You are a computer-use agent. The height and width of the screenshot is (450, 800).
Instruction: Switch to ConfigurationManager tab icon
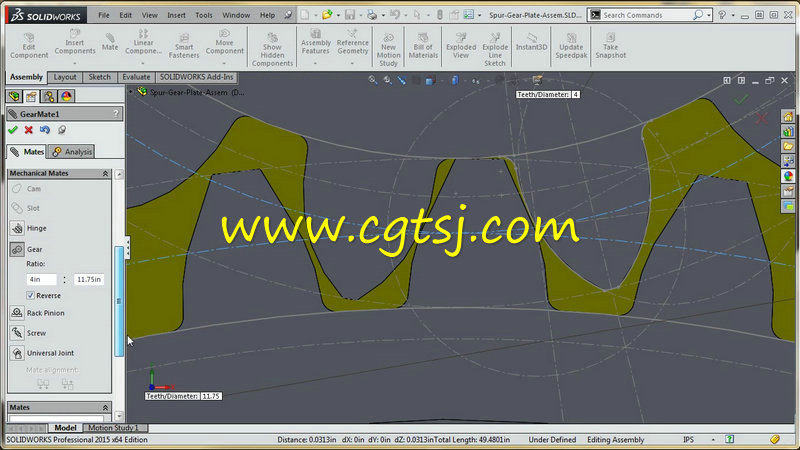[x=49, y=96]
